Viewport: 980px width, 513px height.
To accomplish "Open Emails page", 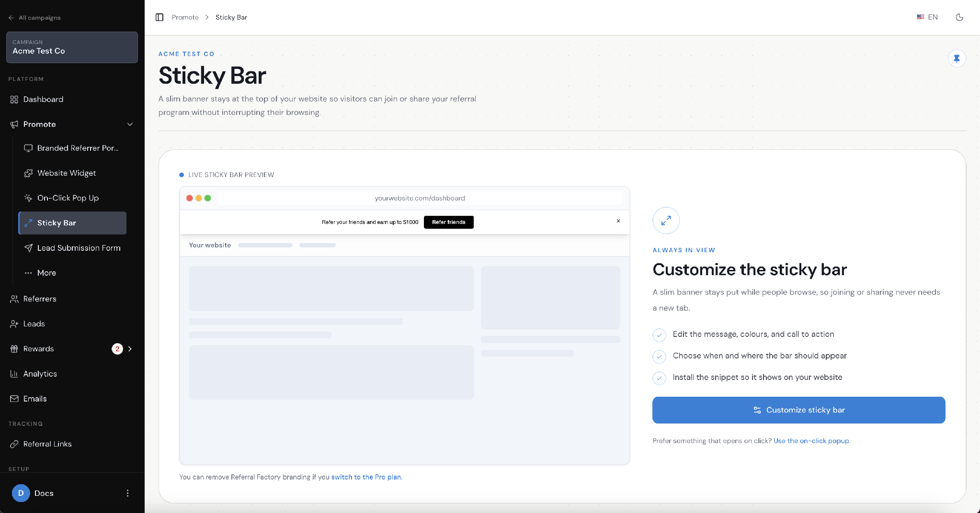I will coord(72,399).
